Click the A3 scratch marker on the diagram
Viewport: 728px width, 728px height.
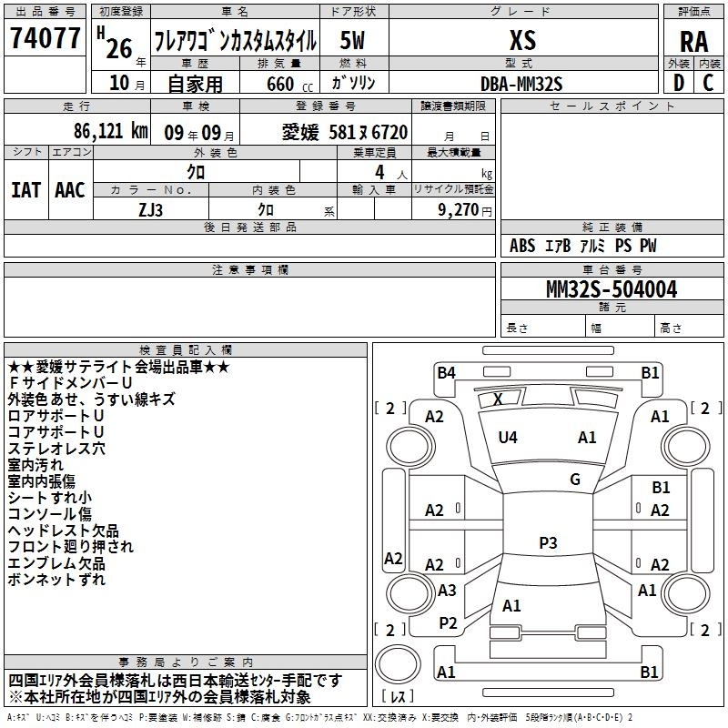pyautogui.click(x=447, y=591)
